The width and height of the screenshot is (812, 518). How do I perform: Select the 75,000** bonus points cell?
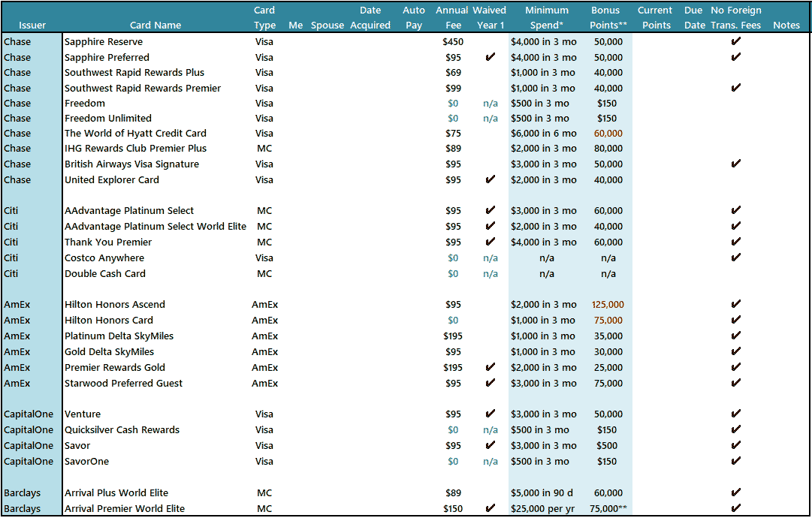point(608,508)
